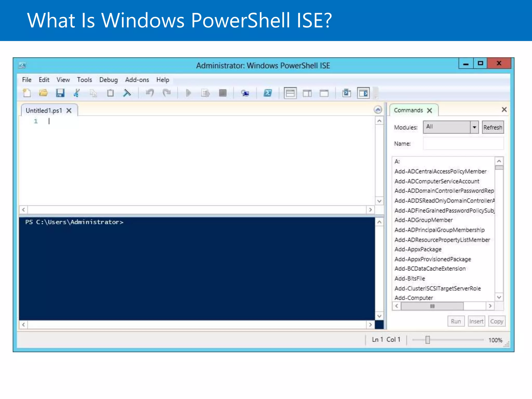Open the Debug menu
The image size is (532, 399).
coord(108,80)
